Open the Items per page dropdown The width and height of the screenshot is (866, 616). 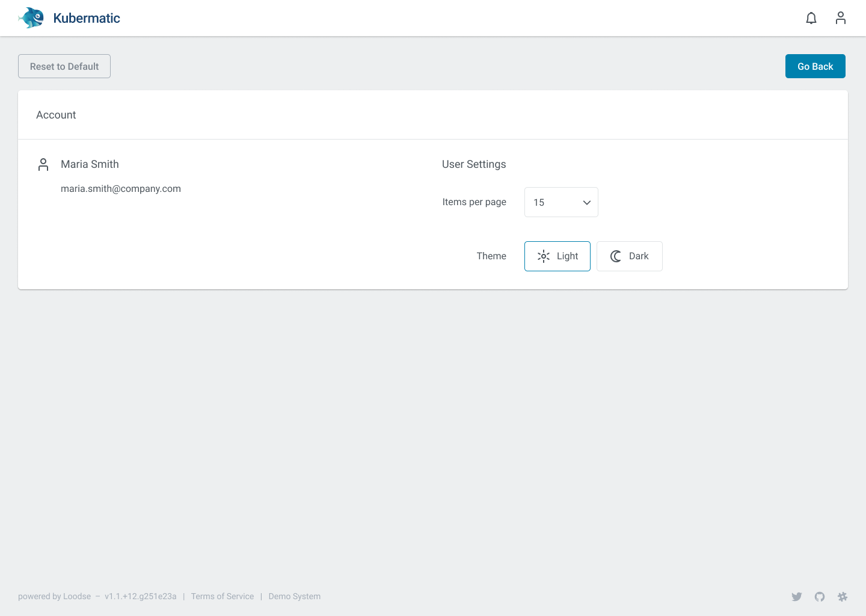point(560,202)
